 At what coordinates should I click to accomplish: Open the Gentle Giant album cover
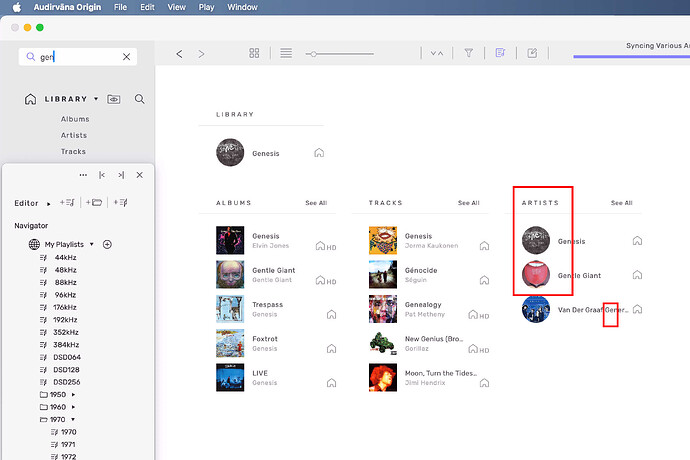coord(230,275)
